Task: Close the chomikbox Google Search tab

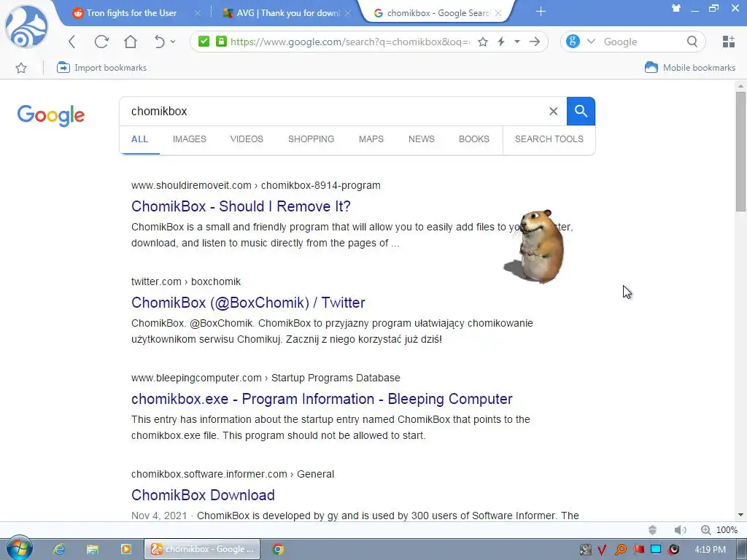Action: pos(498,13)
